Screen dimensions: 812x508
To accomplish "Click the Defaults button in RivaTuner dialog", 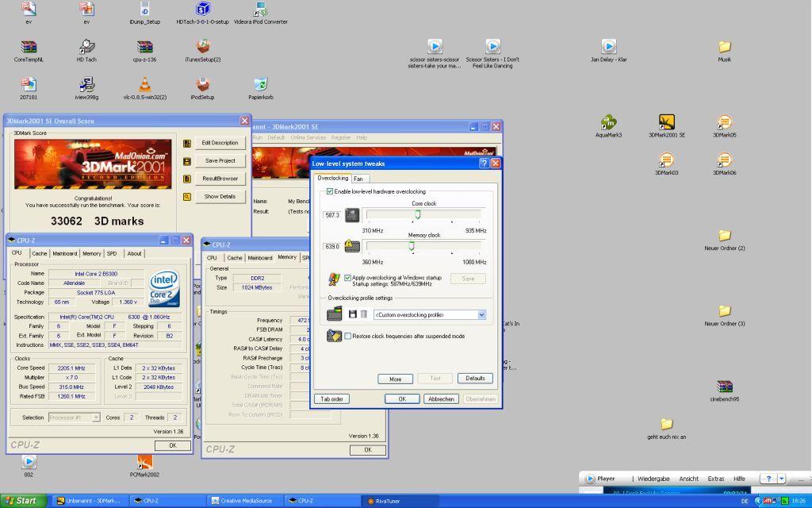I will [x=475, y=379].
